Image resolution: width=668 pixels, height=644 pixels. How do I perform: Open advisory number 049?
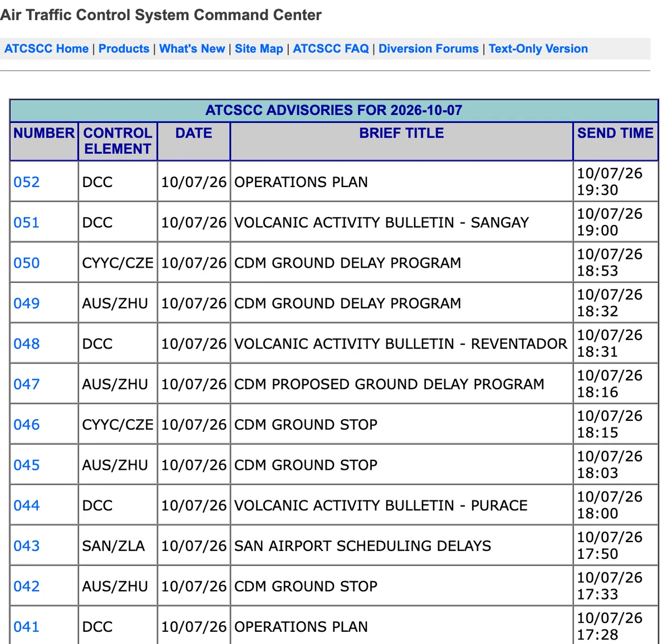coord(27,303)
